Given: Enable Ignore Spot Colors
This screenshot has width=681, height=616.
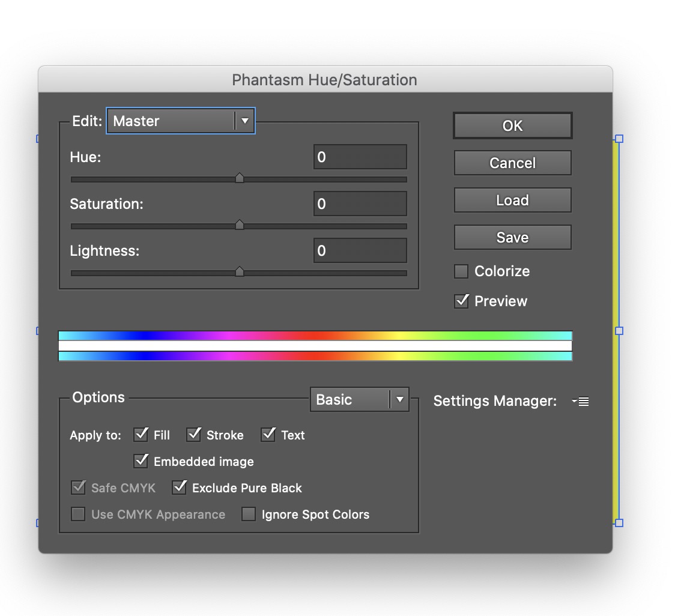Looking at the screenshot, I should point(249,515).
